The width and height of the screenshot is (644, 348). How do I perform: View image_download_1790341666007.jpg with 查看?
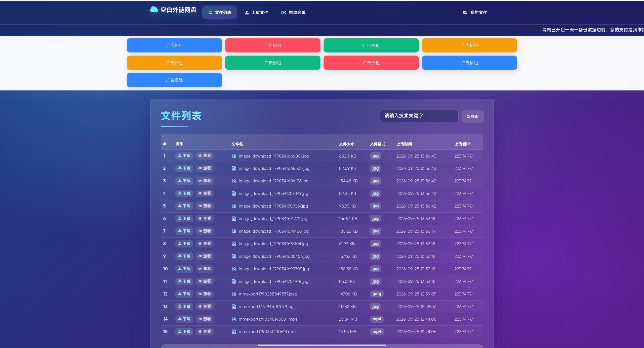pyautogui.click(x=205, y=156)
